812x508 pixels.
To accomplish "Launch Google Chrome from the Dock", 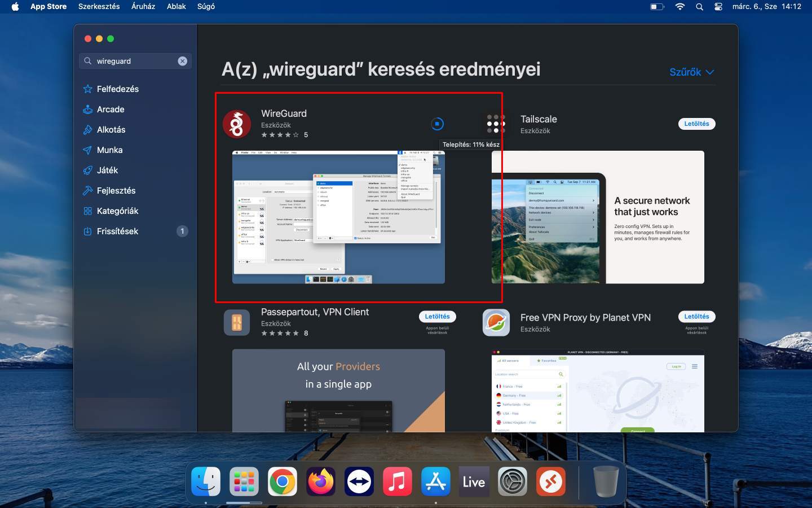I will 283,481.
